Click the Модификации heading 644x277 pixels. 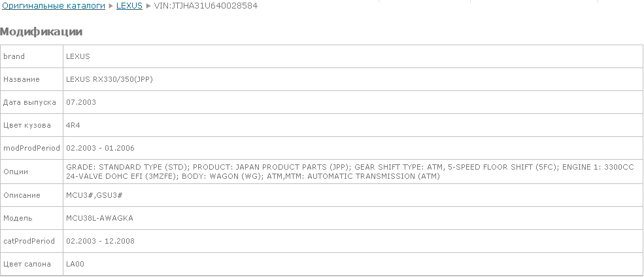click(x=41, y=31)
